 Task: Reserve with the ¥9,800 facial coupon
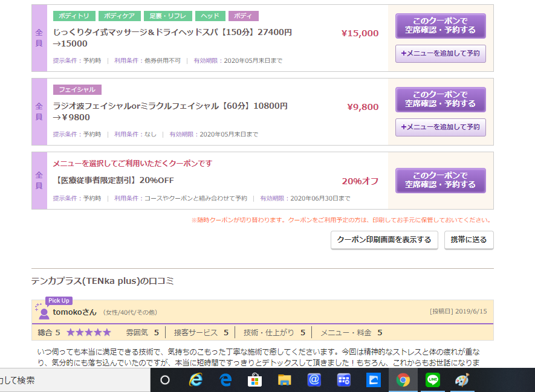click(x=440, y=100)
